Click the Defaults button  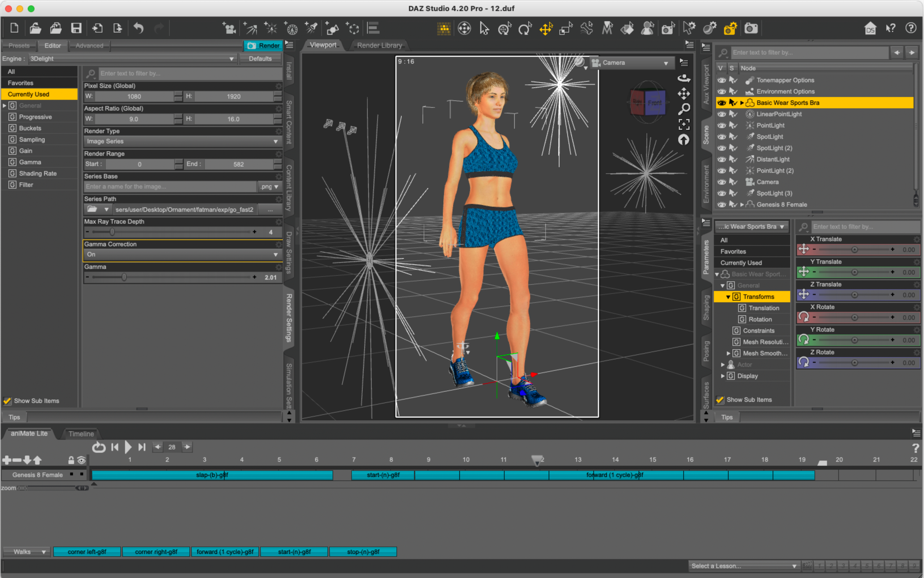coord(260,58)
